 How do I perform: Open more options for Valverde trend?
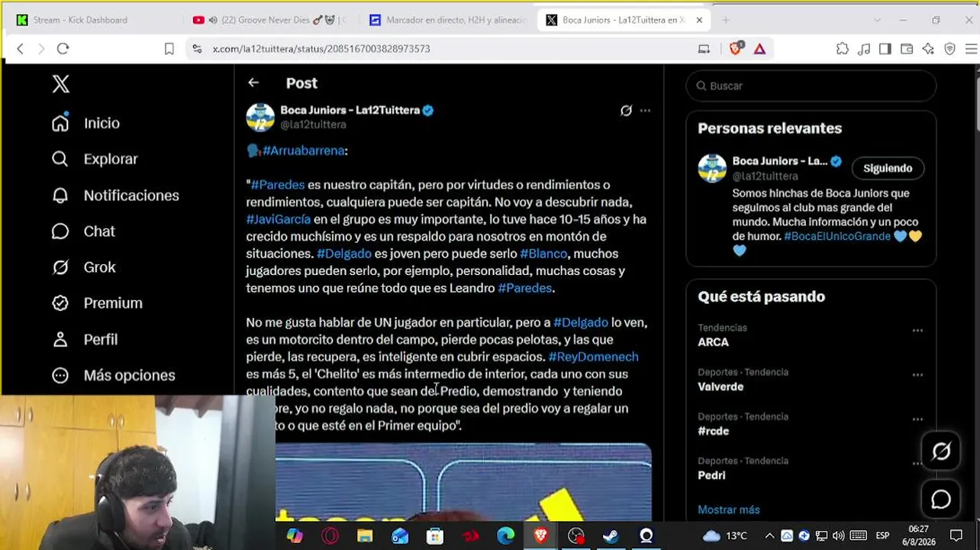(x=917, y=375)
